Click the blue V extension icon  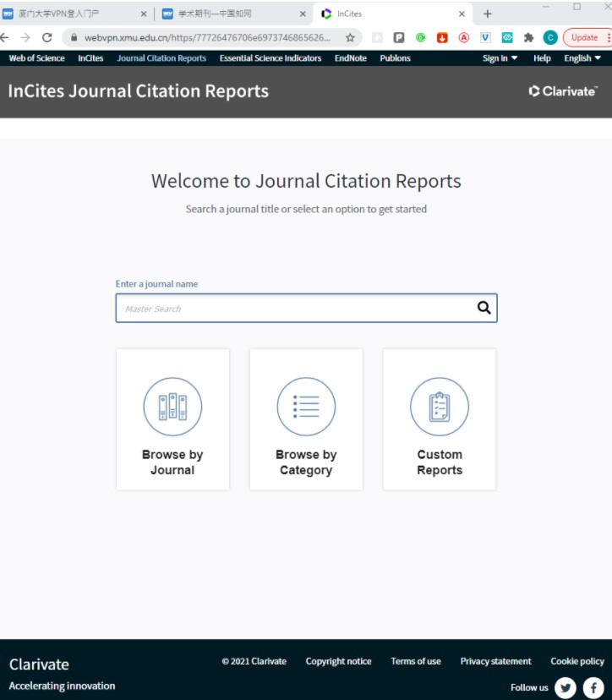pos(485,37)
